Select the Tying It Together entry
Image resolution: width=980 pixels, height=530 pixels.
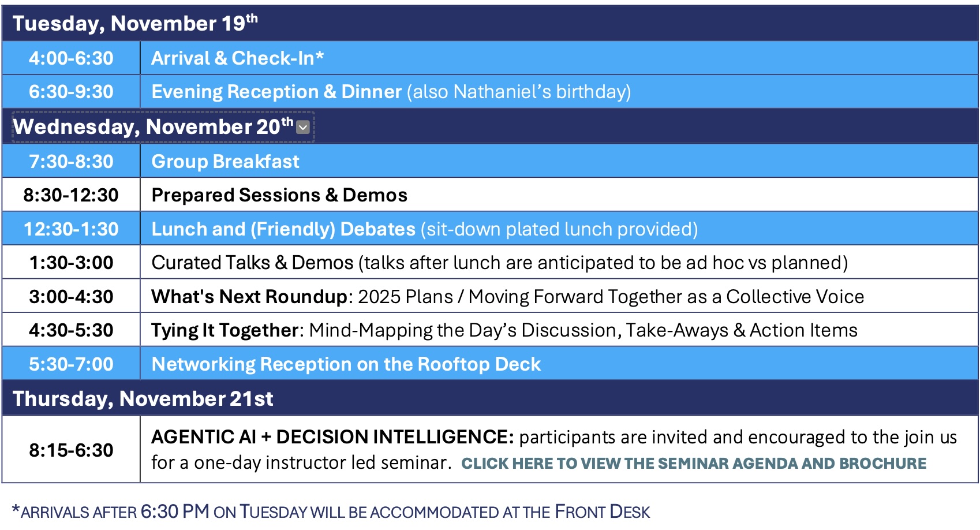click(x=504, y=330)
